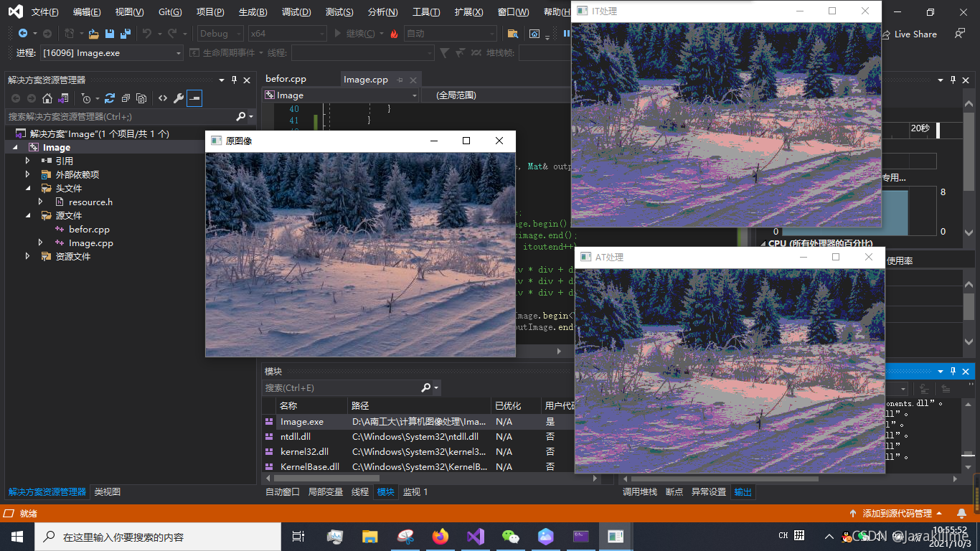Click Visual Studio icon on taskbar

475,537
